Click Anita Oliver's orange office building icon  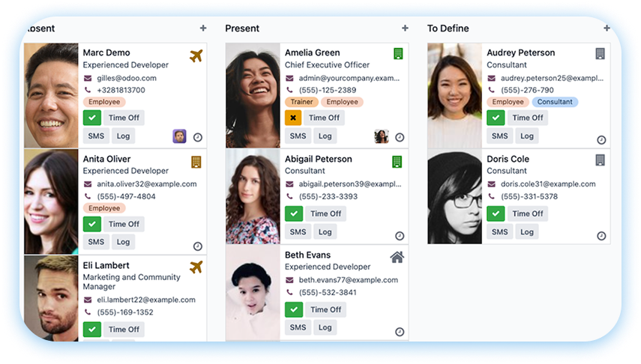[x=196, y=162]
